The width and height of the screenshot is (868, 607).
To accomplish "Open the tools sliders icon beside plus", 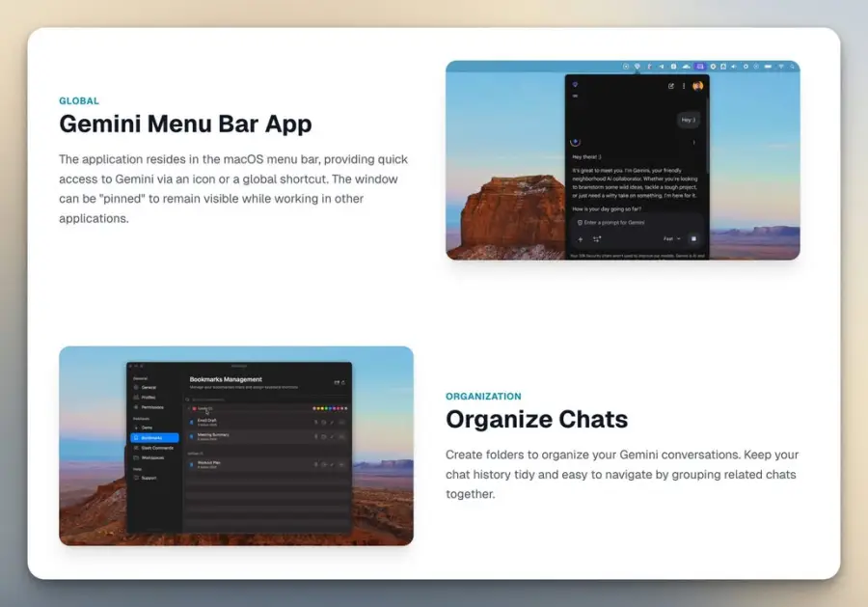I will tap(597, 239).
